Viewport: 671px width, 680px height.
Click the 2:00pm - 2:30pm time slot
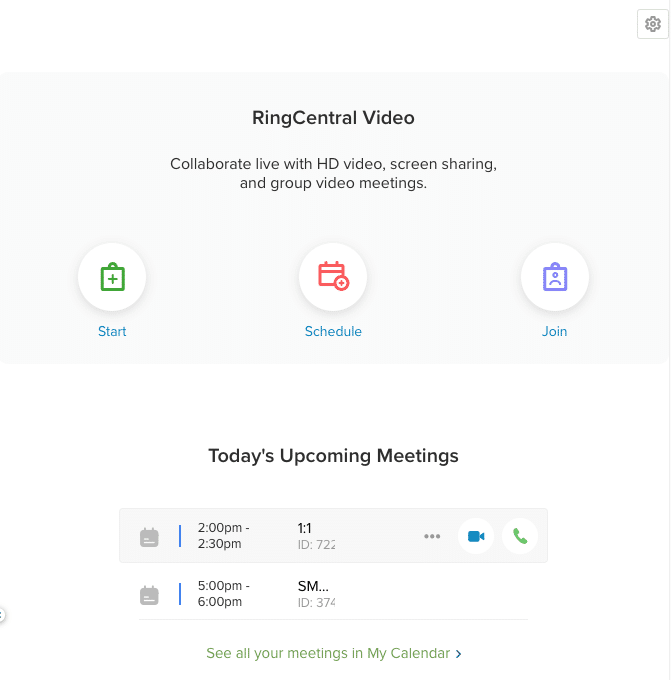[x=224, y=536]
